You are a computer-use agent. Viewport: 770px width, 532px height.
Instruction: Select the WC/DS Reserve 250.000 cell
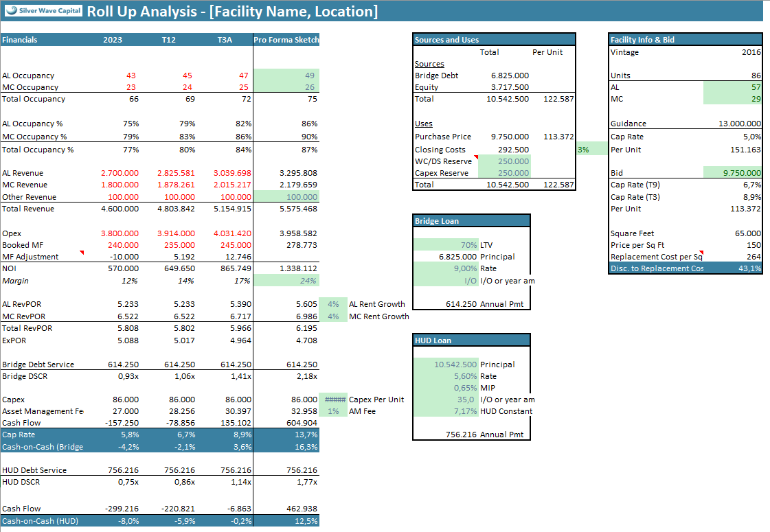pyautogui.click(x=505, y=161)
